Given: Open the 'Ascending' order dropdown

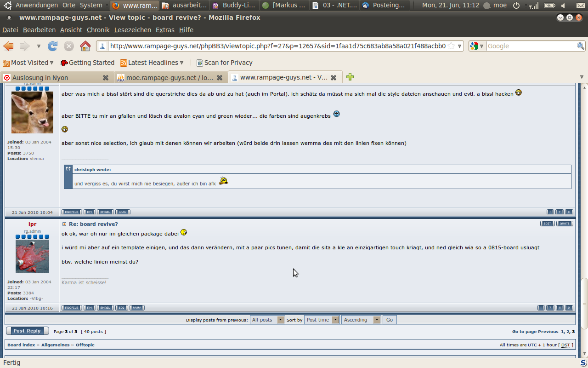Looking at the screenshot, I should pos(361,320).
